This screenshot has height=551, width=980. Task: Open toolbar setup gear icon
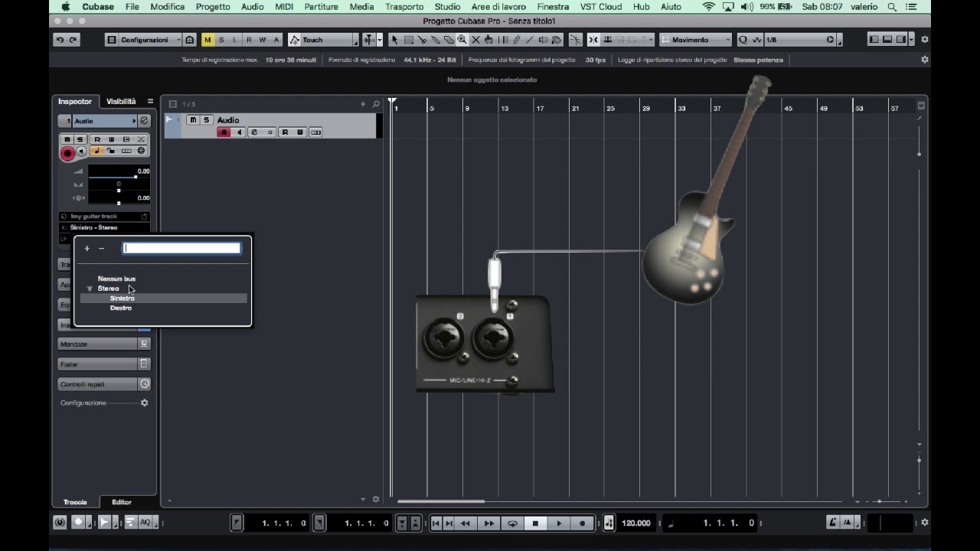(925, 40)
